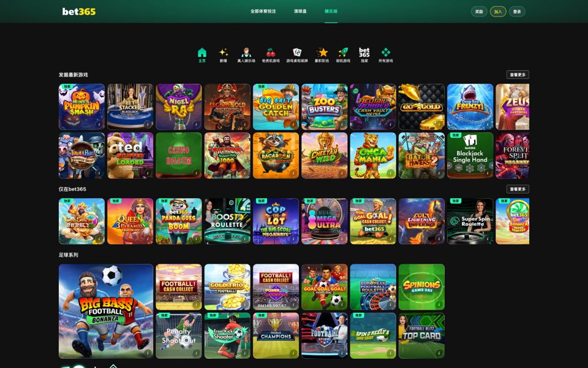Click info icon on Spinions Game Day tile
588x368 pixels.
tap(439, 304)
